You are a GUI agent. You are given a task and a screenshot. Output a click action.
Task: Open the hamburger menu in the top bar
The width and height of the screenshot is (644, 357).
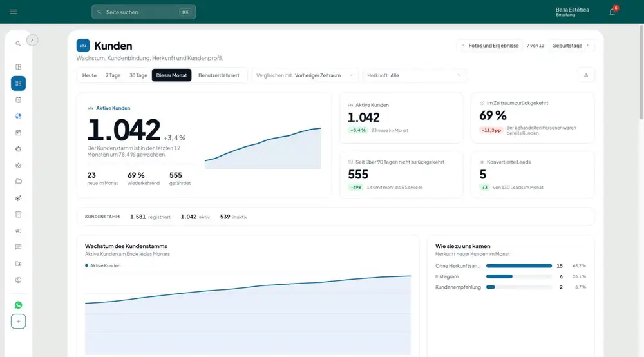13,12
